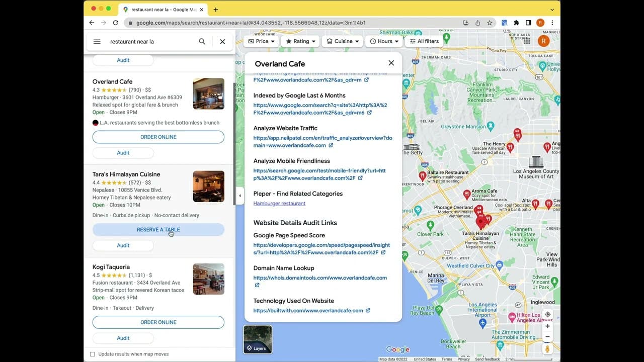The width and height of the screenshot is (644, 362).
Task: Click the show your location button
Action: (x=547, y=314)
